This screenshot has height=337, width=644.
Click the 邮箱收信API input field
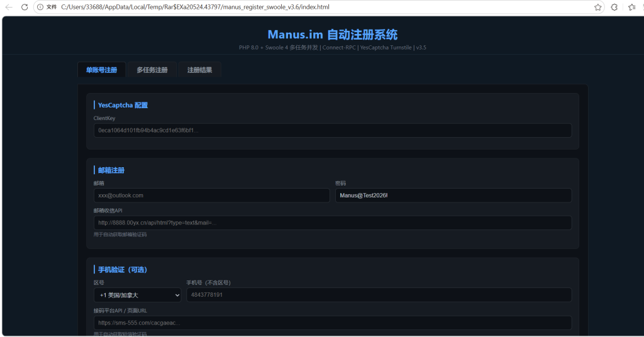point(332,223)
